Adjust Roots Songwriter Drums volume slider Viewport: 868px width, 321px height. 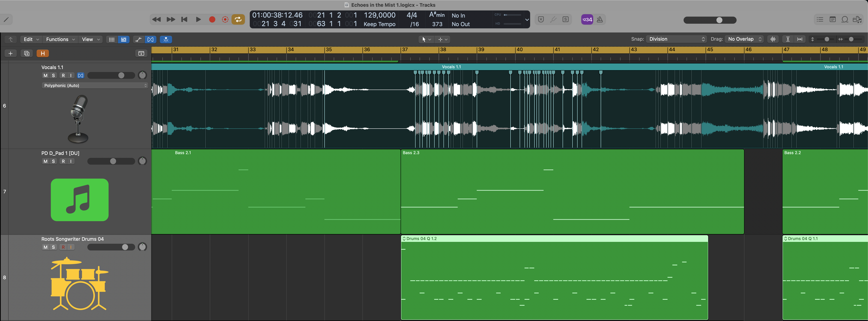[125, 247]
